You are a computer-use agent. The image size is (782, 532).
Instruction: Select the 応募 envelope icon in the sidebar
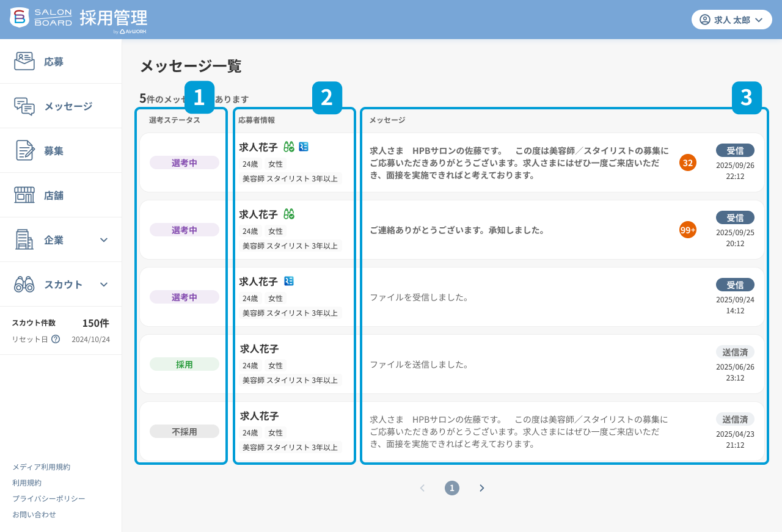(x=26, y=60)
